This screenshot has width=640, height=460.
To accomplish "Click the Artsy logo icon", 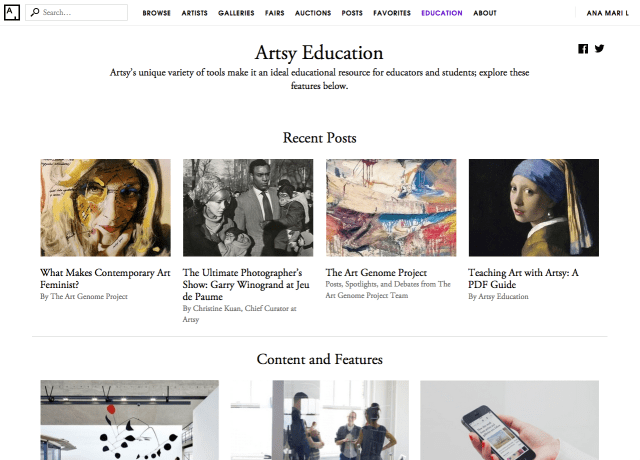I will point(12,13).
